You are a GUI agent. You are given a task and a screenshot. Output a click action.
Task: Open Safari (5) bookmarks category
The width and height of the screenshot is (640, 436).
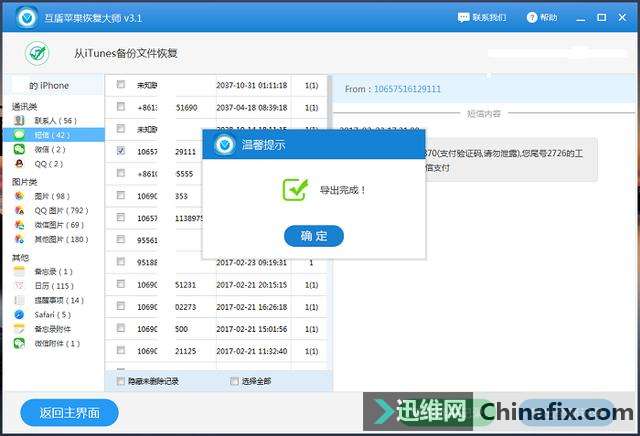(x=52, y=314)
